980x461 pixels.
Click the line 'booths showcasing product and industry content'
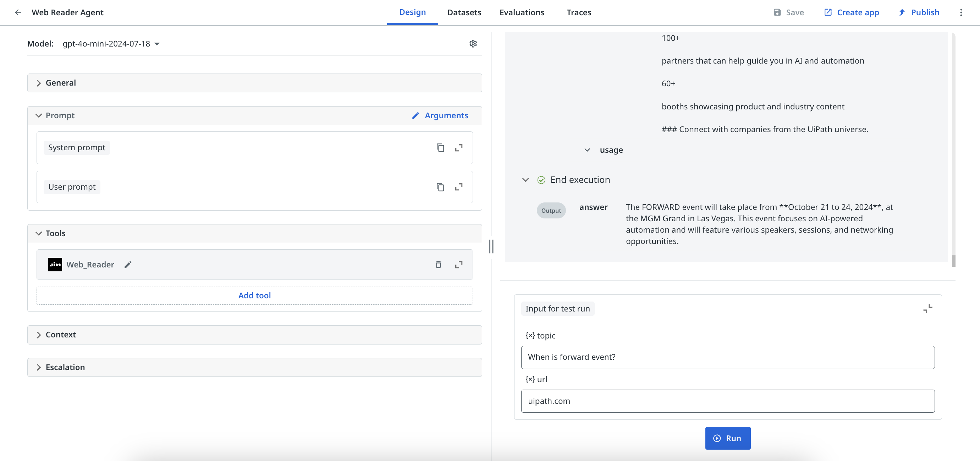click(x=753, y=107)
